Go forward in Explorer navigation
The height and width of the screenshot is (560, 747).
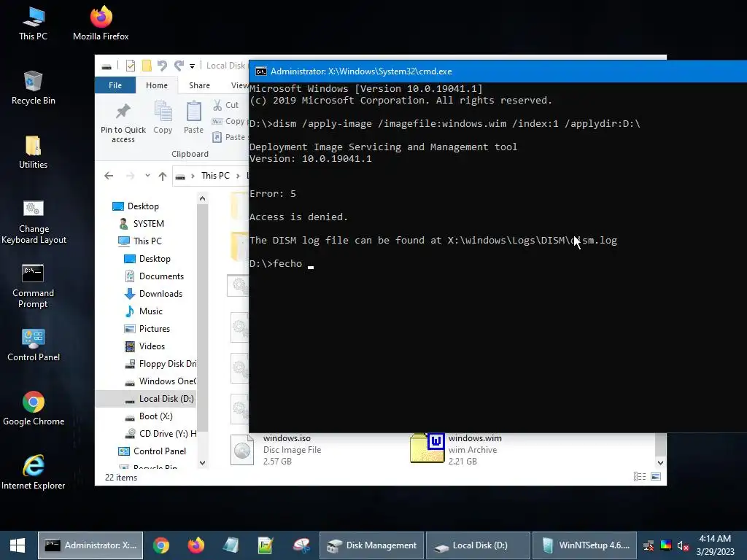(130, 176)
